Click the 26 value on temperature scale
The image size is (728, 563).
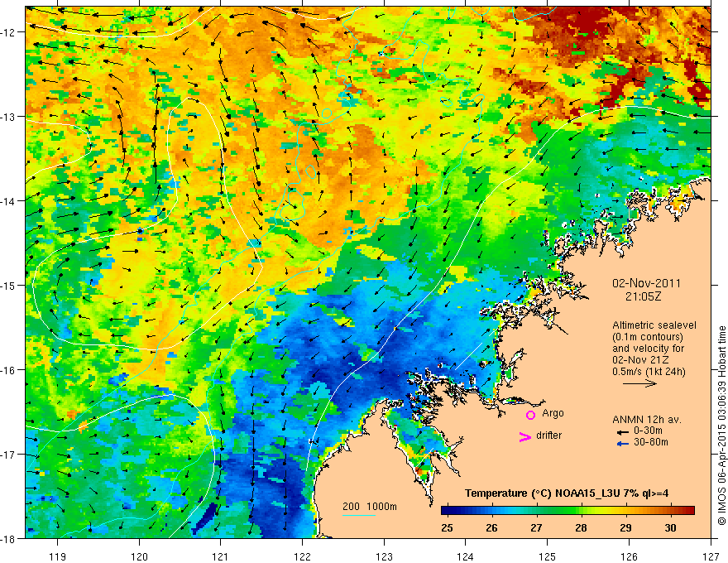coord(491,527)
